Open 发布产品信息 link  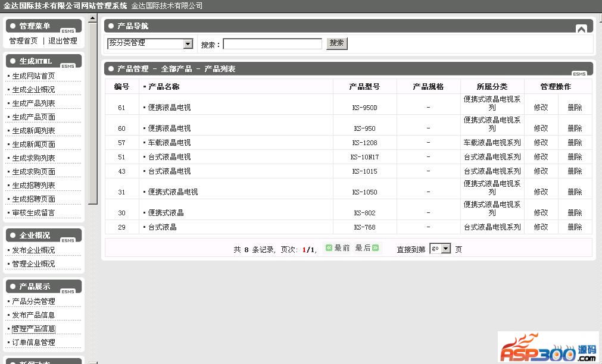click(x=33, y=315)
